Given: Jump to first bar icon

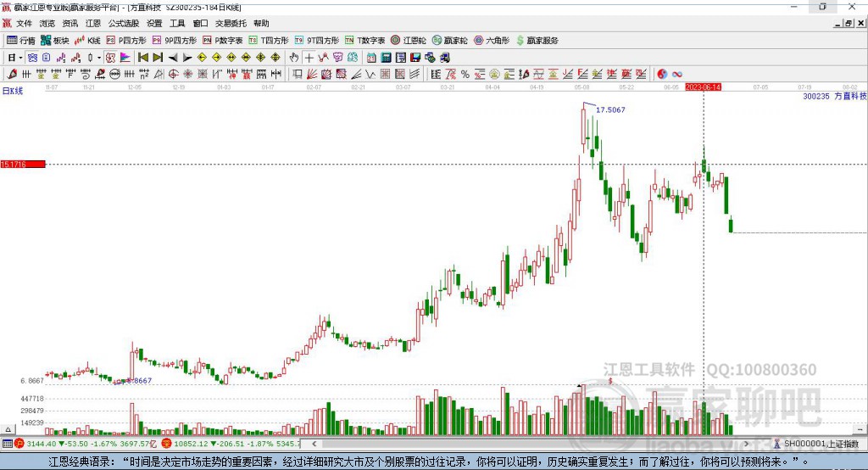Looking at the screenshot, I should (x=142, y=58).
